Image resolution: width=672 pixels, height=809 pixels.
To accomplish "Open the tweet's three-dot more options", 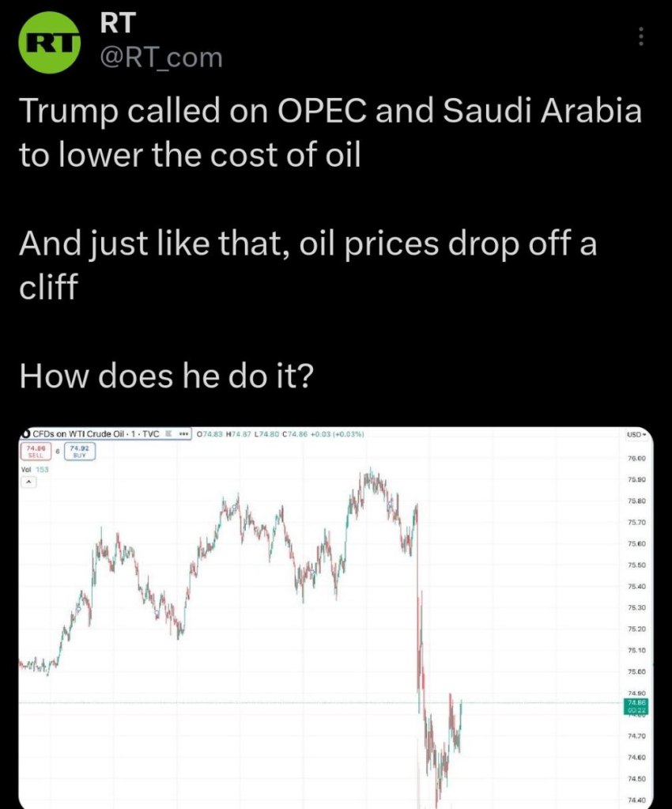I will tap(641, 37).
